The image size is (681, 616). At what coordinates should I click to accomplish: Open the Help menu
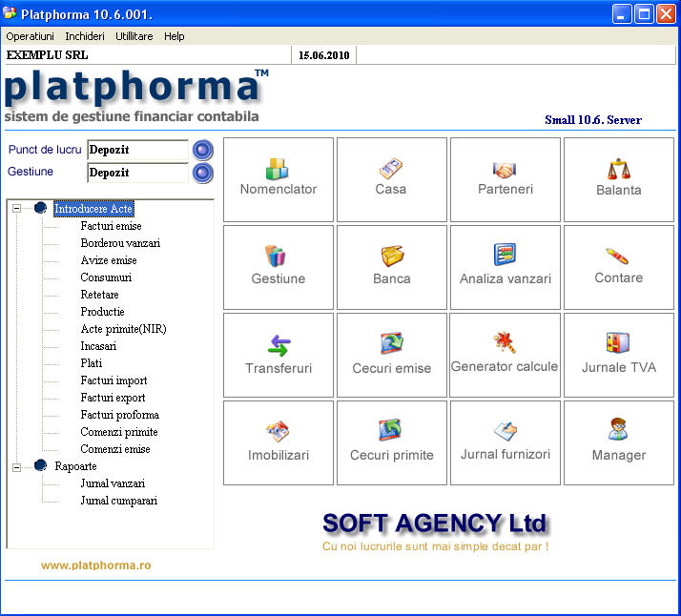(175, 36)
